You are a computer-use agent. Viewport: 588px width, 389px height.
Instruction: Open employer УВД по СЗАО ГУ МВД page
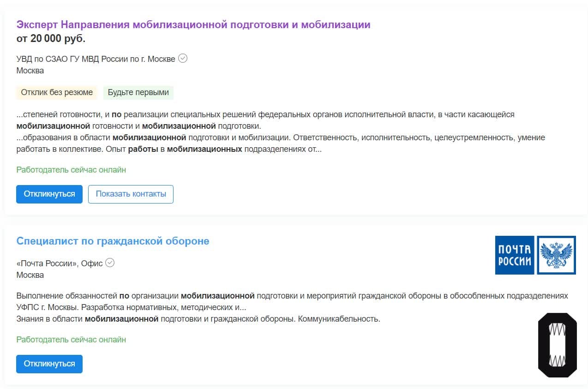[x=96, y=59]
